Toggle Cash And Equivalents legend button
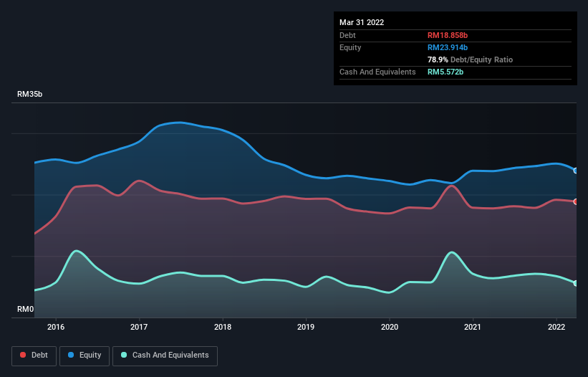Image resolution: width=588 pixels, height=377 pixels. pos(165,355)
